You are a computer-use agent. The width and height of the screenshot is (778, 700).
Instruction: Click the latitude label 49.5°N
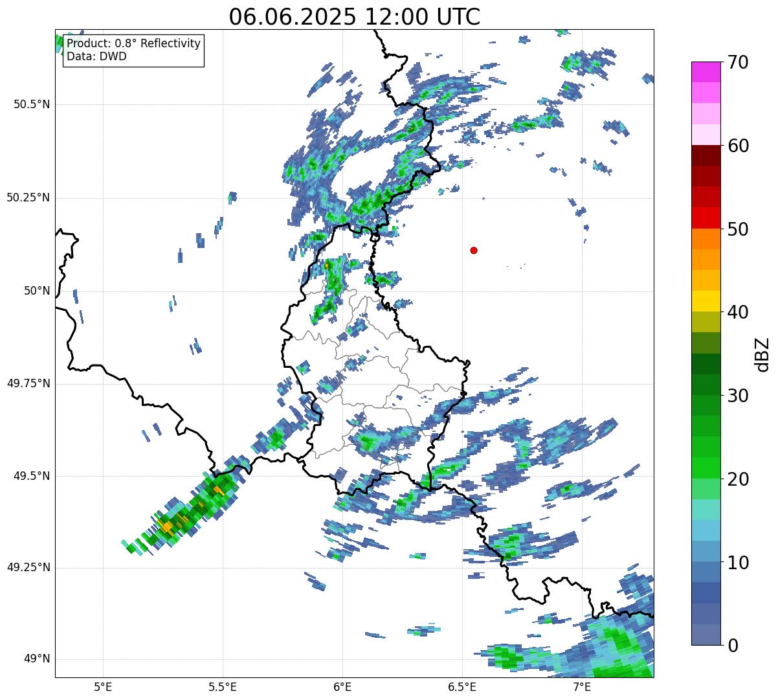point(31,476)
